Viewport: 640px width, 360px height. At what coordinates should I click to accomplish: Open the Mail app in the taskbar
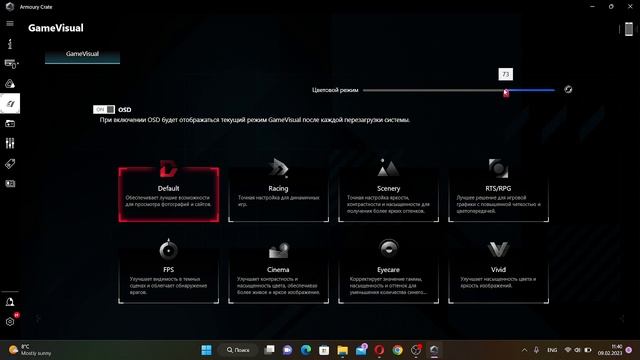[x=361, y=350]
